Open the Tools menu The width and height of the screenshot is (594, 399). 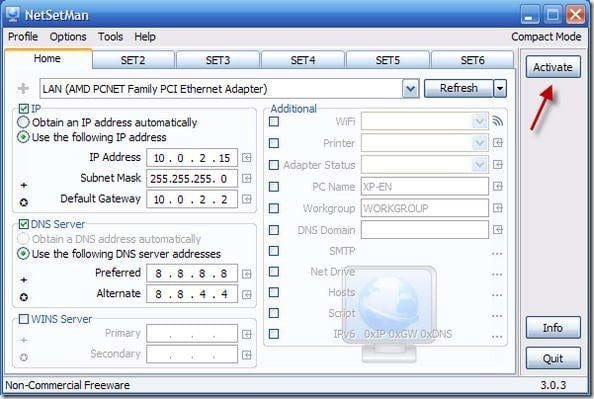[x=110, y=37]
